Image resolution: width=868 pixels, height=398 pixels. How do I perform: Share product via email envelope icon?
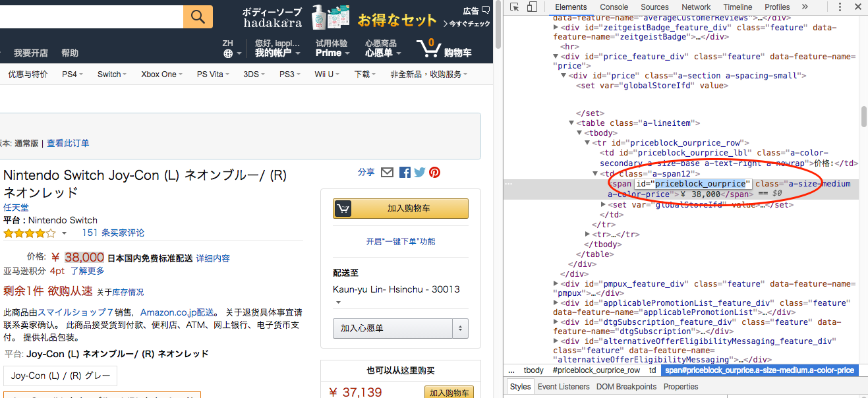point(388,172)
